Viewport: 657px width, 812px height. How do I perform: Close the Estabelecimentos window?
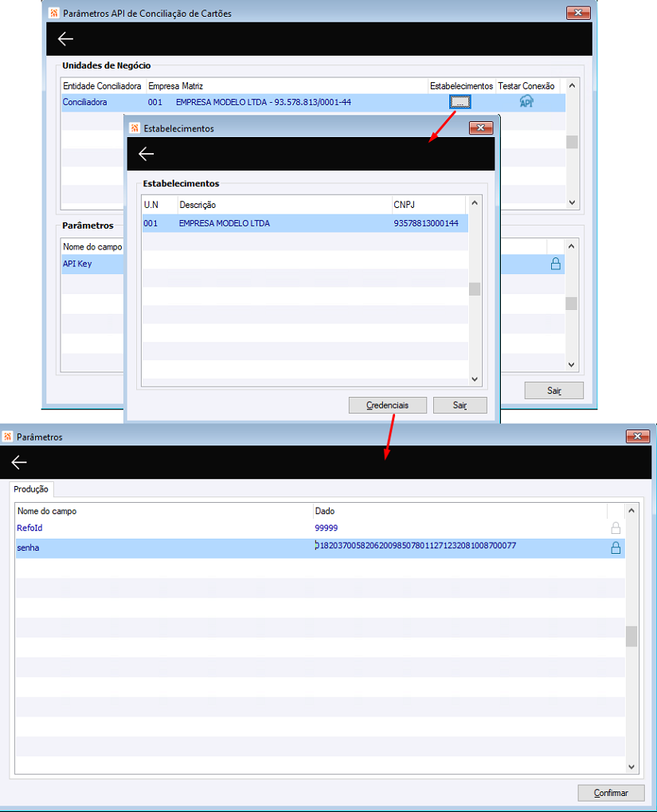481,128
